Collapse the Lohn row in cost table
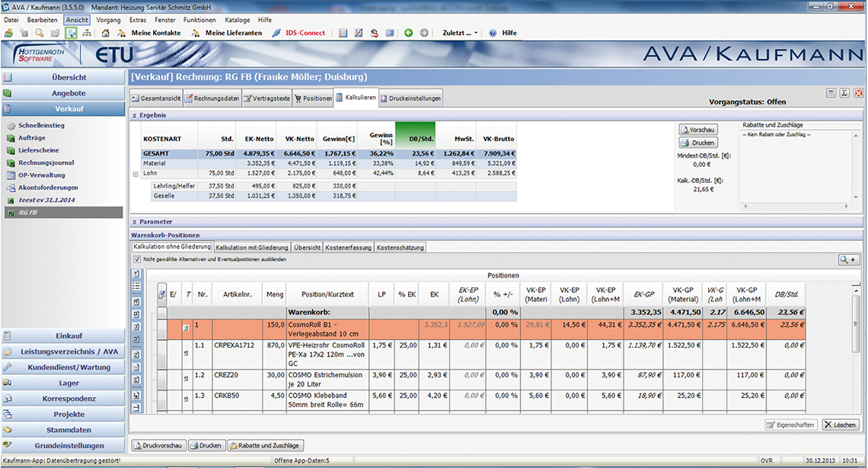The height and width of the screenshot is (468, 868). [136, 174]
